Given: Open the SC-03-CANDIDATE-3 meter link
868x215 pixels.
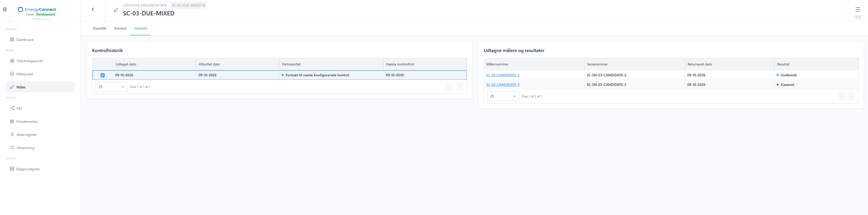Looking at the screenshot, I should (x=503, y=85).
